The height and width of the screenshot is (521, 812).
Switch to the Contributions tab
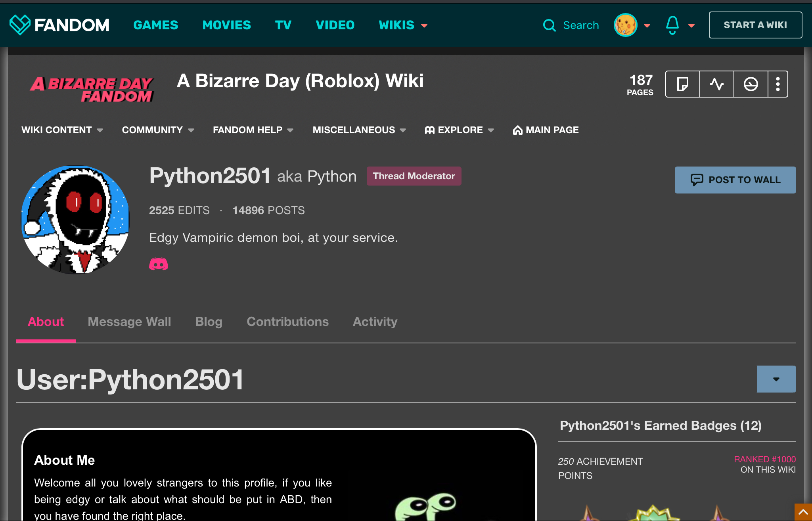click(287, 322)
